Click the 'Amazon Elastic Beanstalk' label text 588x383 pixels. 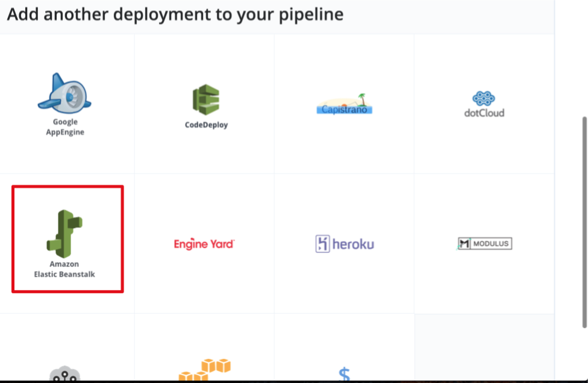pyautogui.click(x=64, y=269)
